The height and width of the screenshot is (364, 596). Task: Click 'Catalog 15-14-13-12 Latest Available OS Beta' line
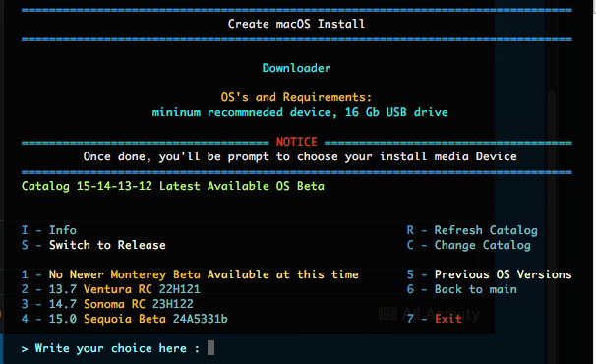point(173,186)
